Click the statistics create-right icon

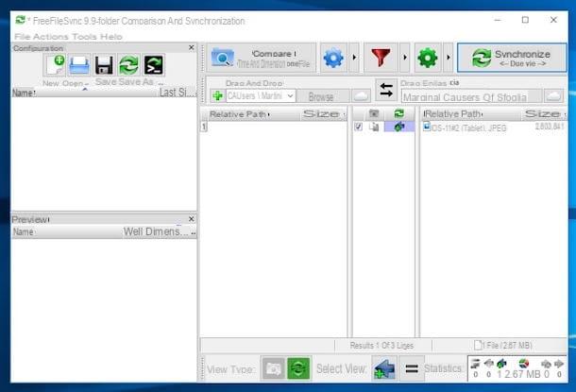[x=546, y=364]
